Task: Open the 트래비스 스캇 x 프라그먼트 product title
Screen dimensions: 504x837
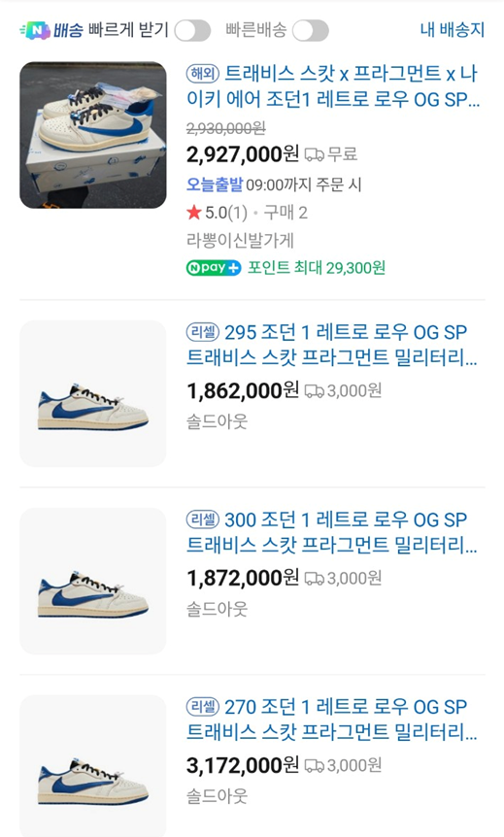Action: [x=333, y=86]
